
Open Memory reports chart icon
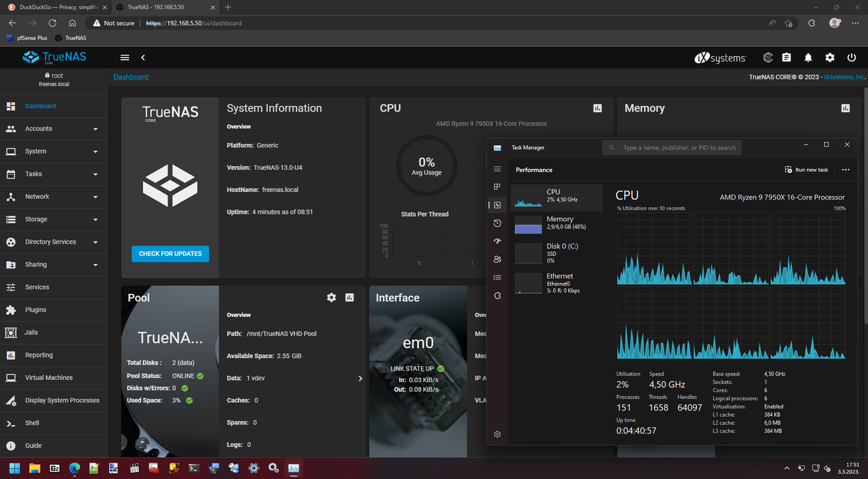click(846, 108)
